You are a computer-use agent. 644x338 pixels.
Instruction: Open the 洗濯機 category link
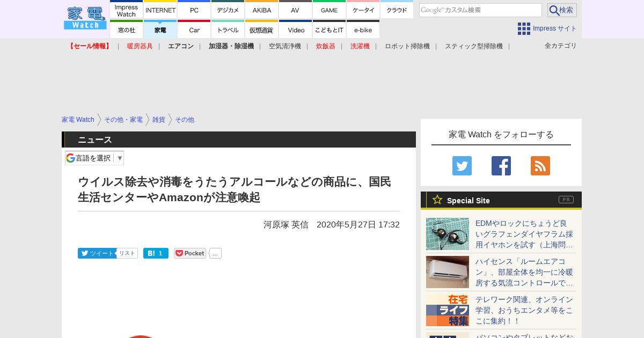click(x=360, y=46)
